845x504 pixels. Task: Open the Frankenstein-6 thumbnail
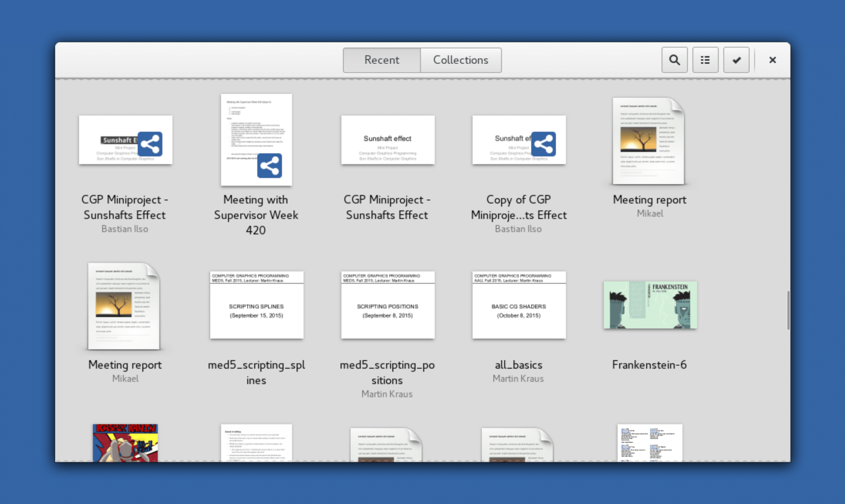(x=650, y=305)
